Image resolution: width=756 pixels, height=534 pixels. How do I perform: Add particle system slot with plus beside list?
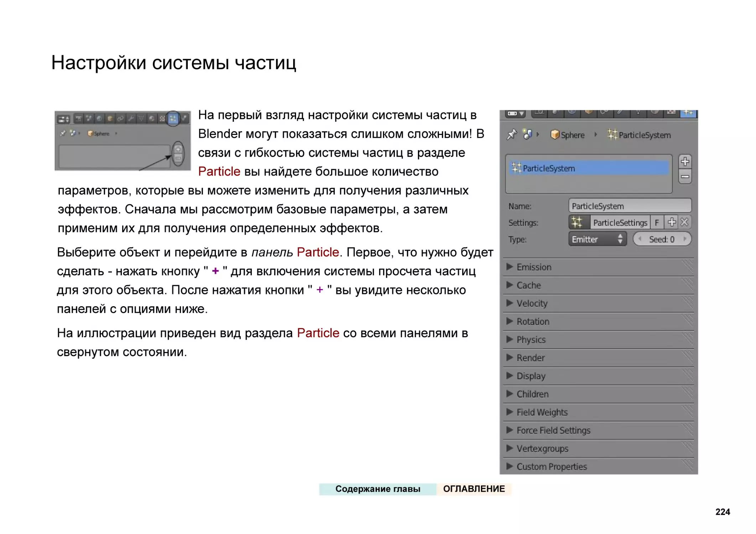click(x=685, y=162)
